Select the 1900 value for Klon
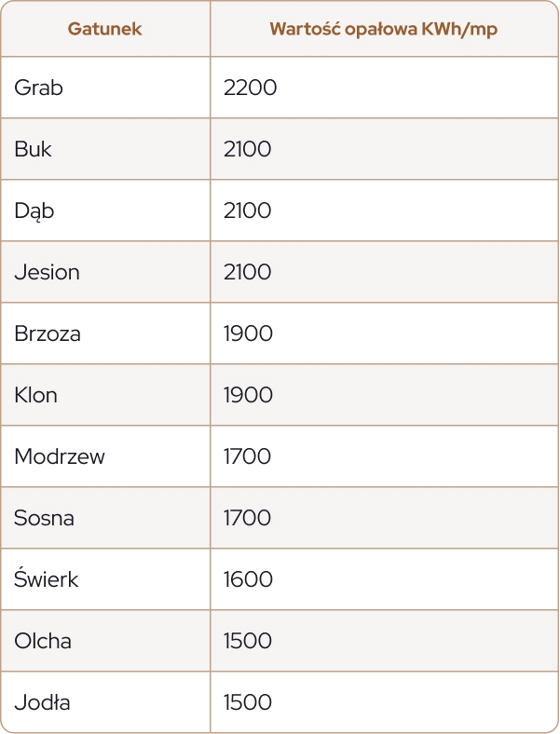This screenshot has height=734, width=560. point(248,395)
